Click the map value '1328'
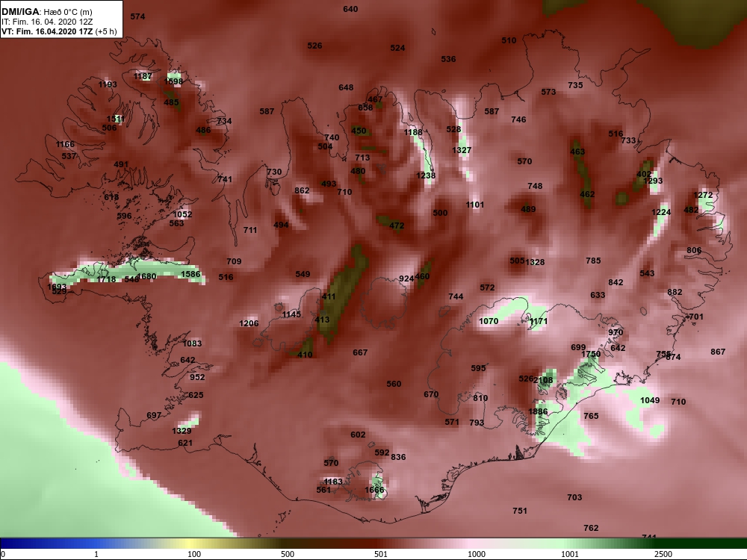 point(535,262)
